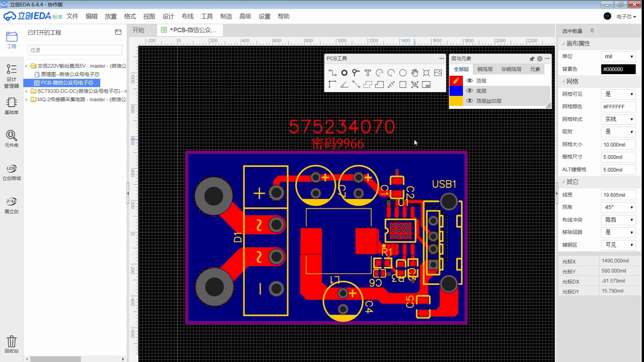Expand the MQ-2传感器采集电路 project folder

pyautogui.click(x=26, y=99)
